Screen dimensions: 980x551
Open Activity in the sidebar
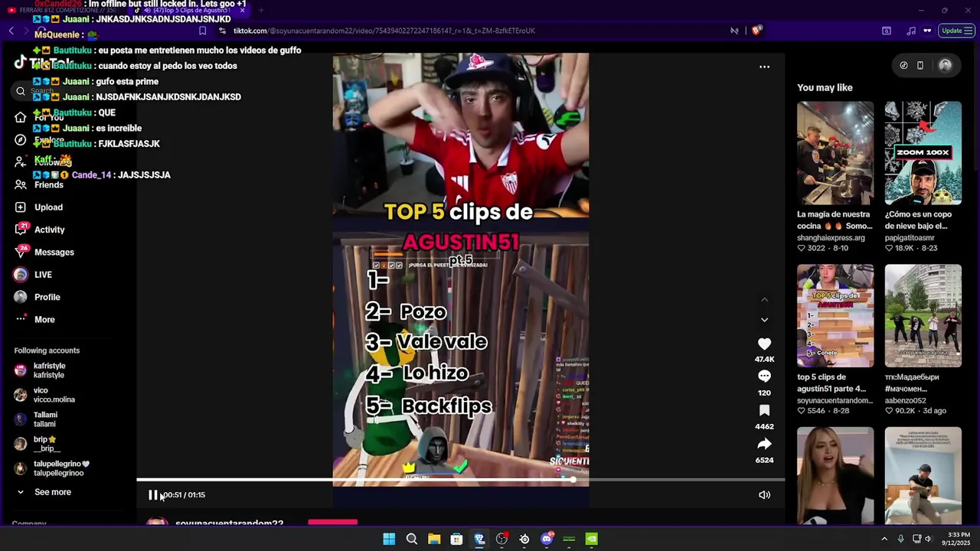click(x=50, y=230)
